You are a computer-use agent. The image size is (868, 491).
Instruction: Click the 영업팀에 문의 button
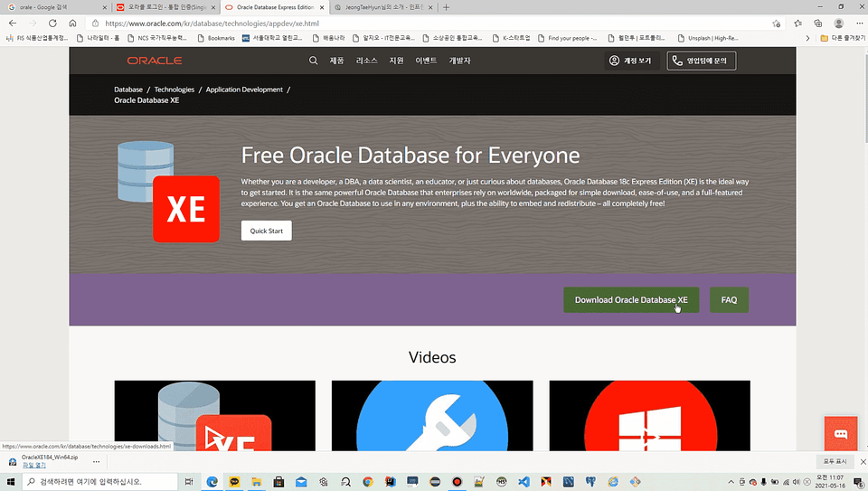tap(702, 61)
